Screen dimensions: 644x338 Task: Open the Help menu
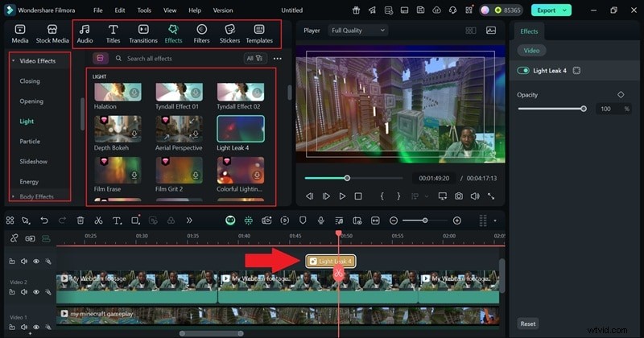coord(195,10)
